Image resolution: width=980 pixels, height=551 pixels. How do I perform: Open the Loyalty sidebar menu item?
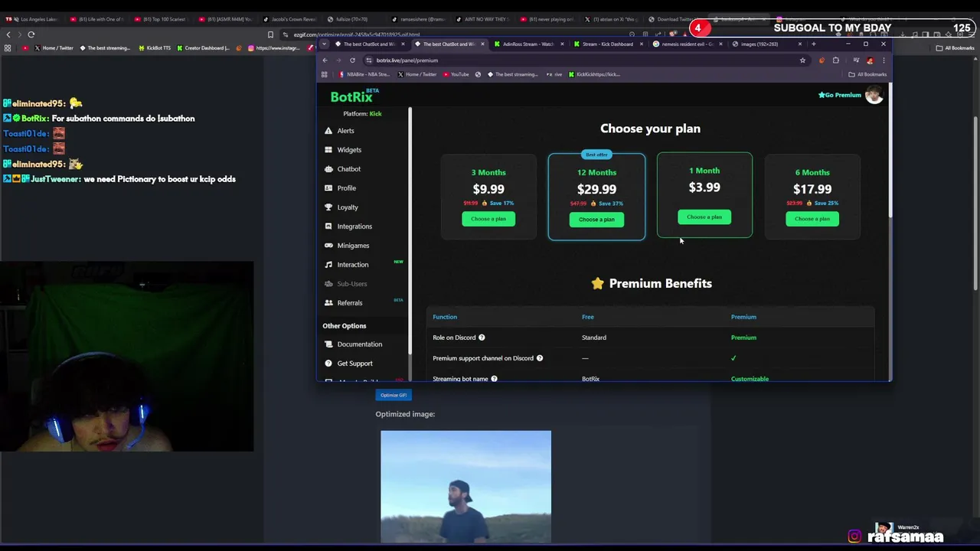[x=348, y=207]
